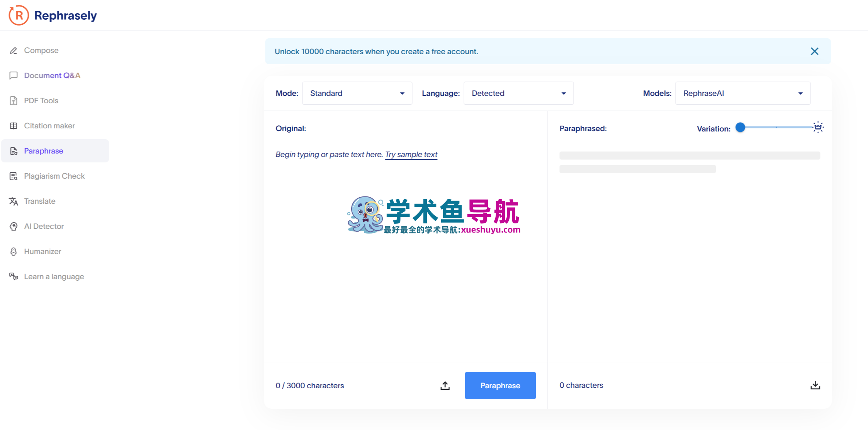Click the Compose pencil icon
The width and height of the screenshot is (868, 430).
coord(14,51)
